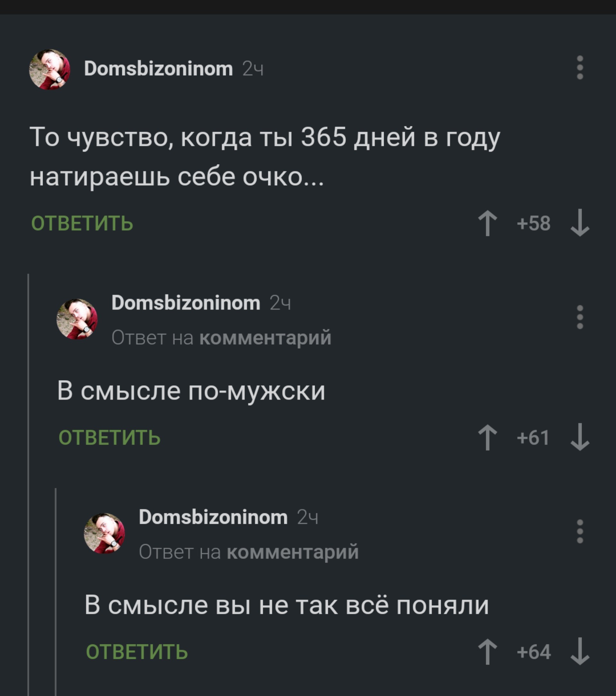
Task: Downvote the comment with +58 rating
Action: coord(580,223)
